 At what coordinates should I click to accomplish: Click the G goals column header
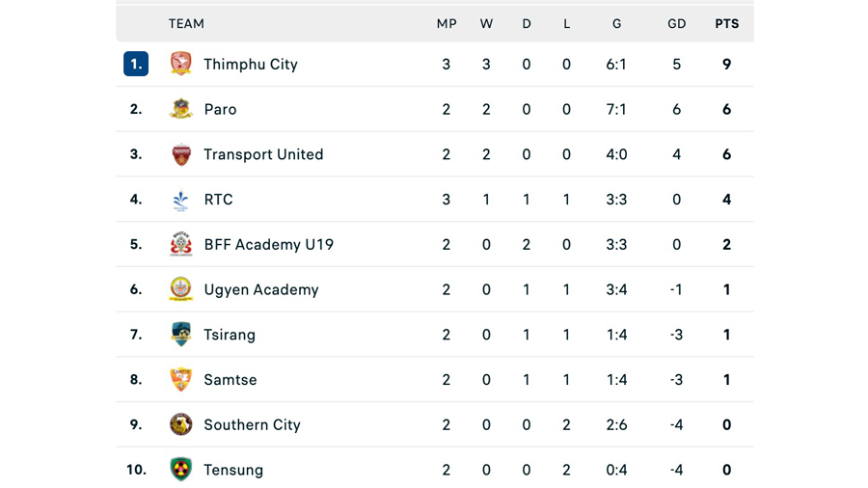616,24
